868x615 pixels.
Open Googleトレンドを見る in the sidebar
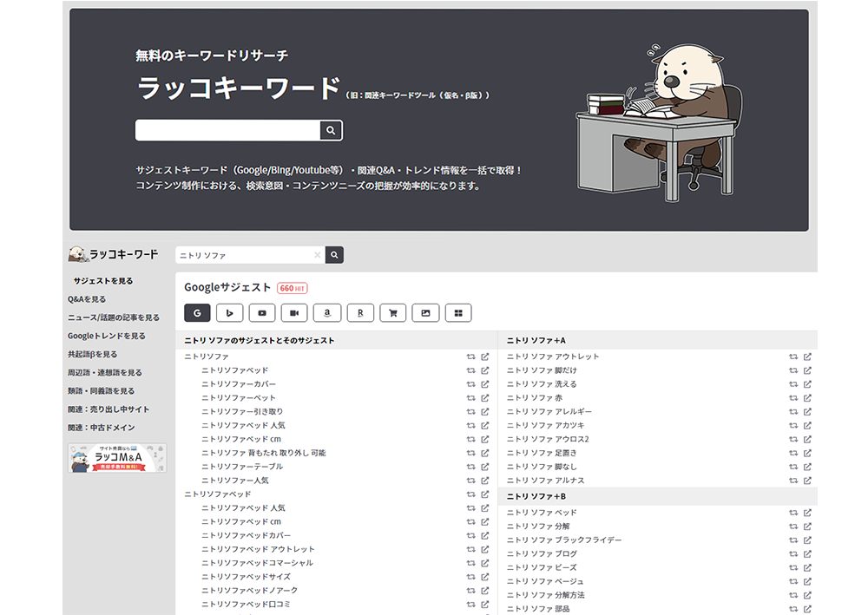coord(107,336)
